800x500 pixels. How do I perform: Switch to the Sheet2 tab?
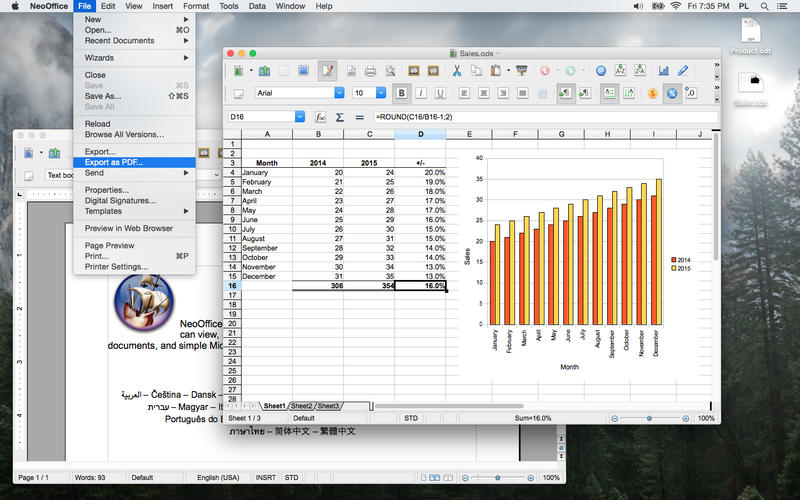pos(301,406)
